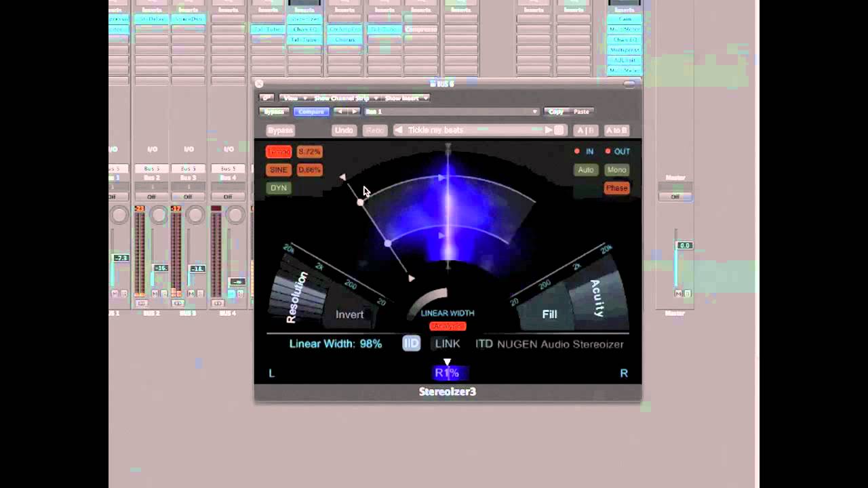868x488 pixels.
Task: Open Bus 3 automation mode Off menu
Action: pyautogui.click(x=188, y=197)
